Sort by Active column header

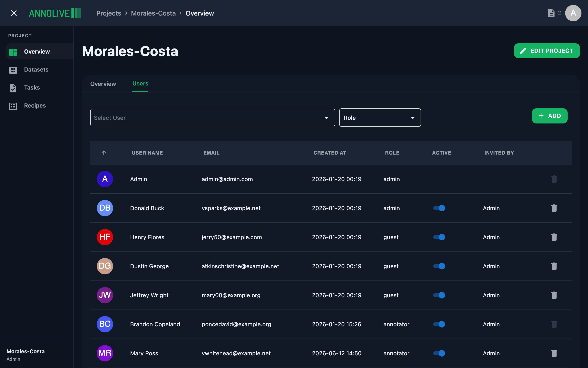click(441, 153)
